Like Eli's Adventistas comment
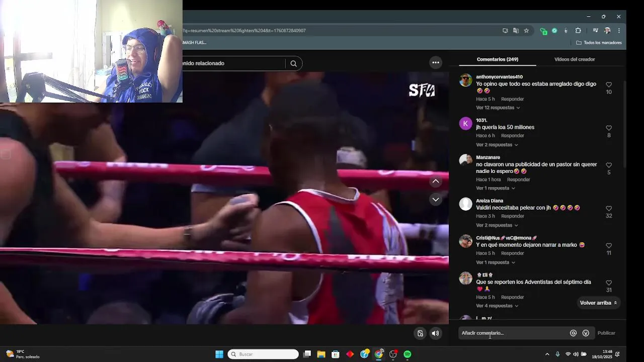 (609, 283)
